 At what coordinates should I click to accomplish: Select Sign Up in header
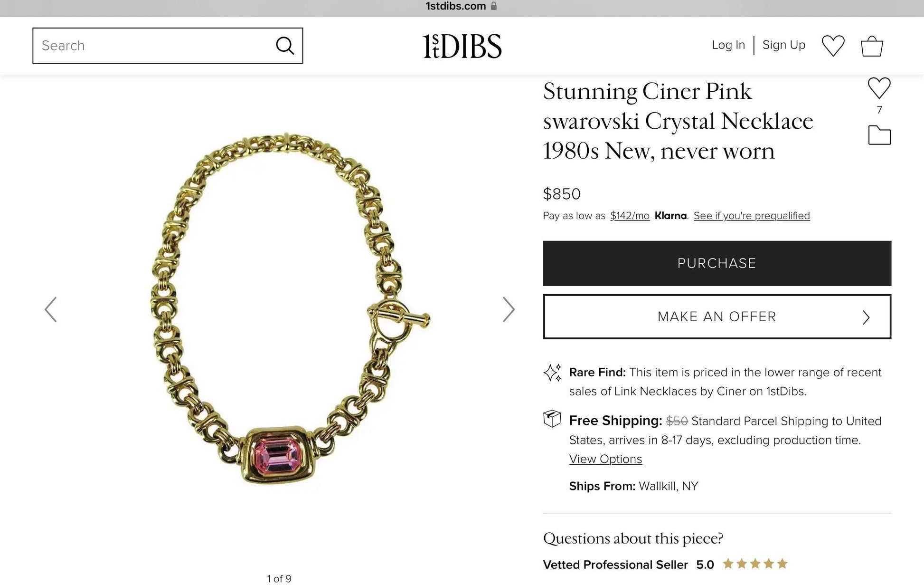pos(783,45)
